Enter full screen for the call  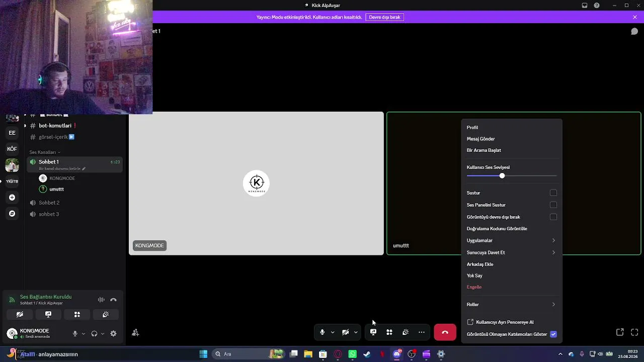(x=634, y=332)
